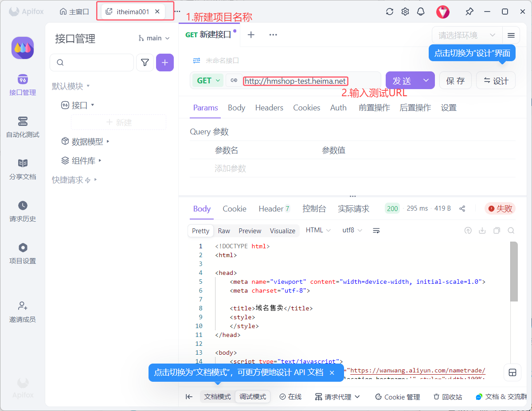Expand the 快捷请求 section
The image size is (532, 411).
(x=74, y=180)
